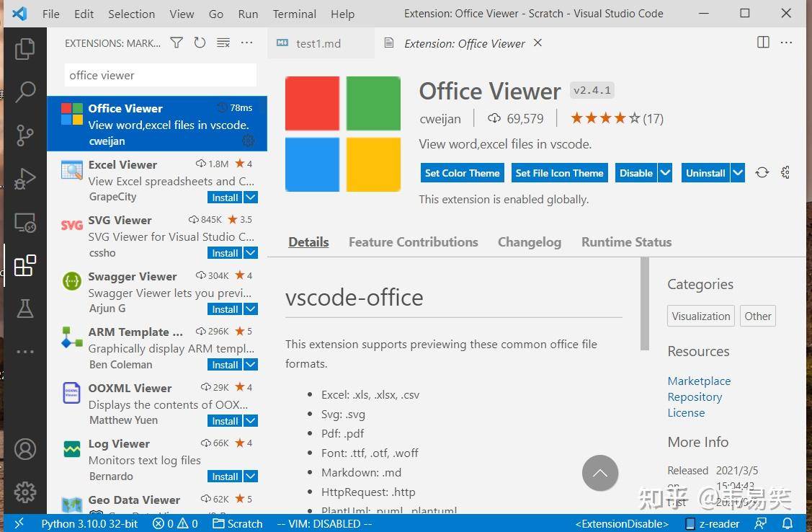Open editor more actions ellipsis

pos(786,43)
